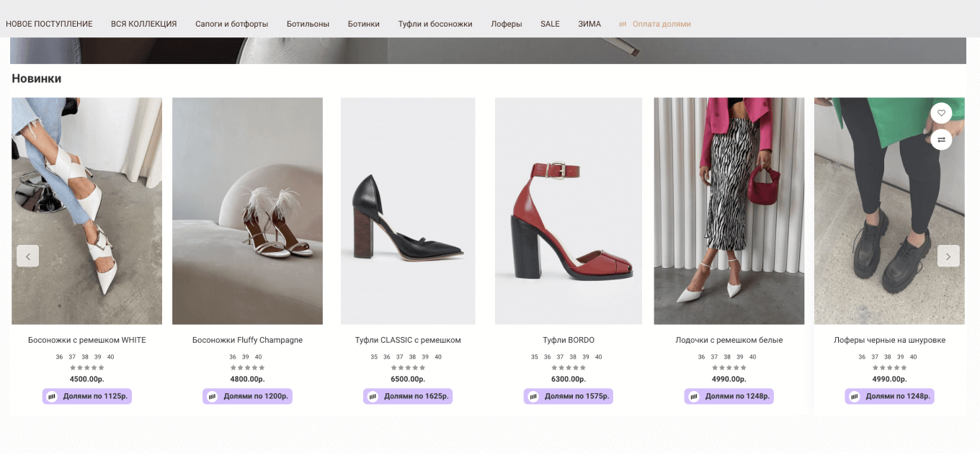Click price 6300.00р. of Туфли BORDO
Image resolution: width=980 pixels, height=453 pixels.
point(569,379)
